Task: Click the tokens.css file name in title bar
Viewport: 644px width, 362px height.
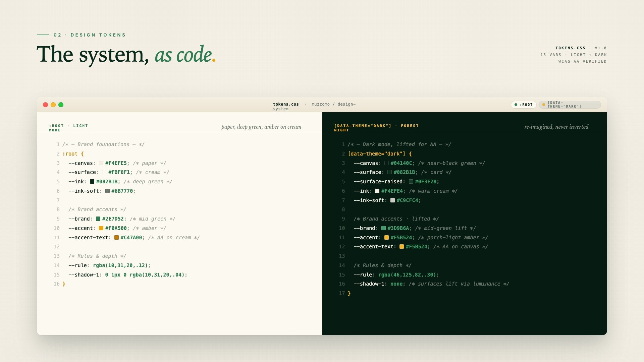Action: pos(286,104)
